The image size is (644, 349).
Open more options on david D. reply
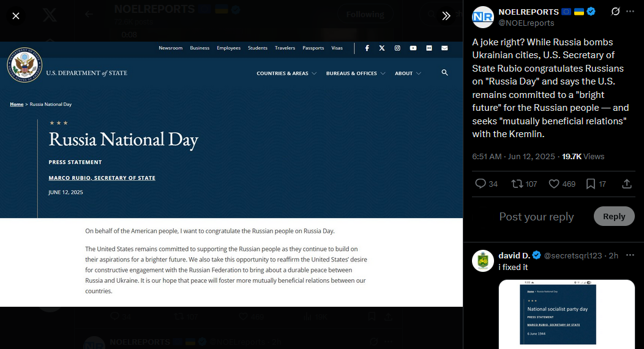click(630, 255)
